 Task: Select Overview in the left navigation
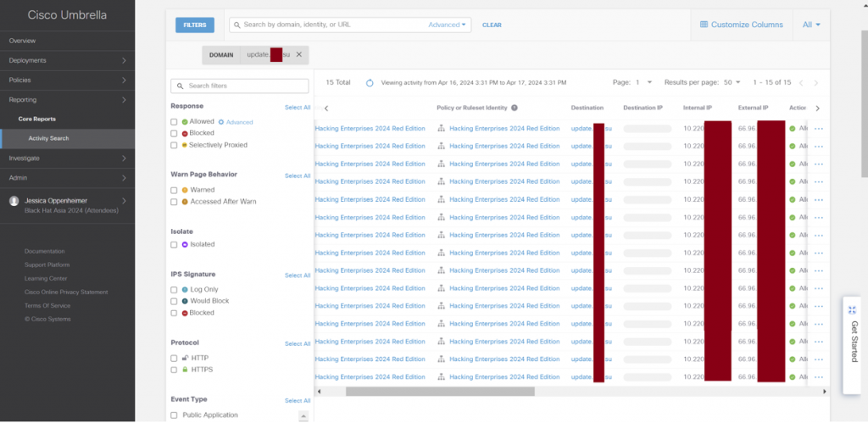click(23, 41)
